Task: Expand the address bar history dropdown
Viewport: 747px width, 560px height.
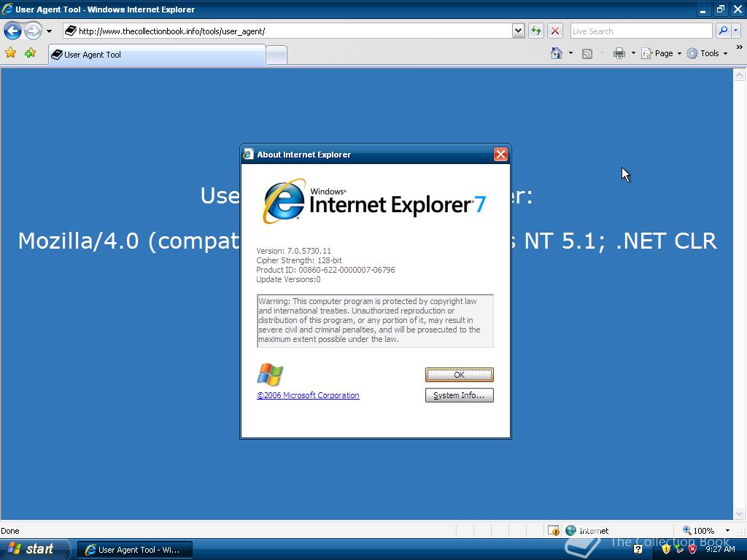Action: pos(519,31)
